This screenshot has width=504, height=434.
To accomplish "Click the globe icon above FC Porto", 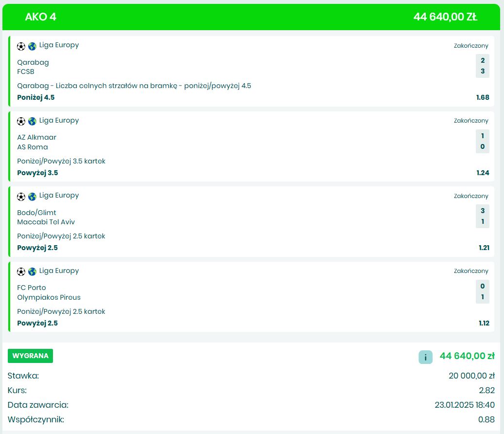I will [x=32, y=271].
